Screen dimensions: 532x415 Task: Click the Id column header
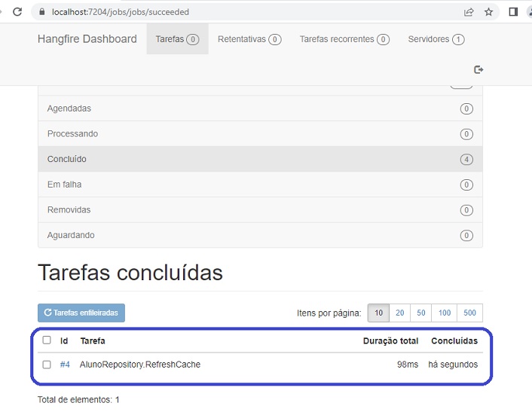coord(64,341)
